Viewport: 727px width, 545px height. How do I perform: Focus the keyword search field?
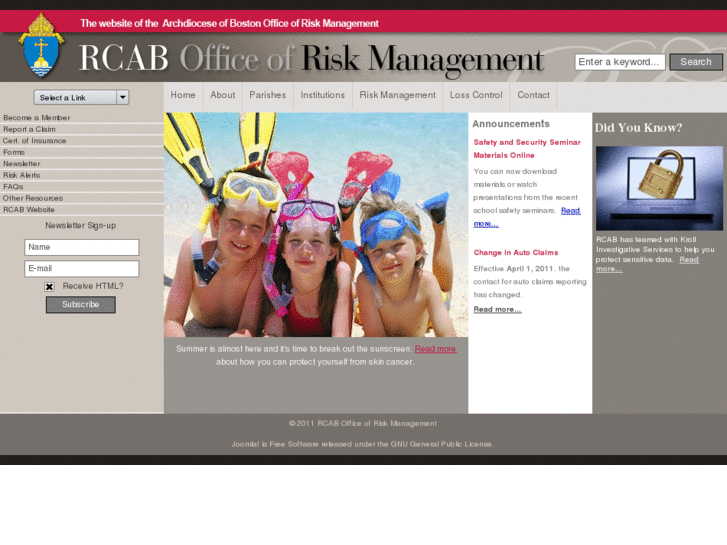pos(620,62)
